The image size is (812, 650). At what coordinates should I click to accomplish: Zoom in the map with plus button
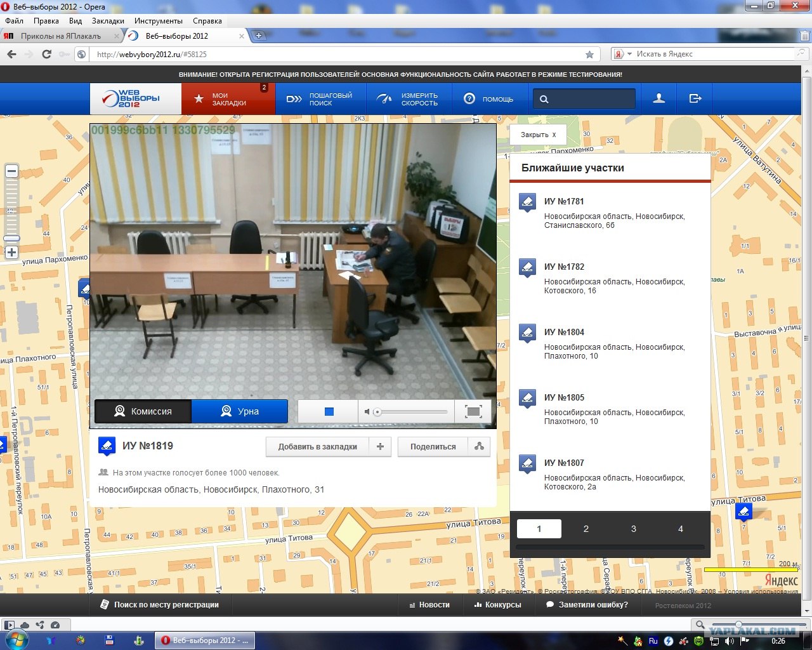(x=11, y=252)
